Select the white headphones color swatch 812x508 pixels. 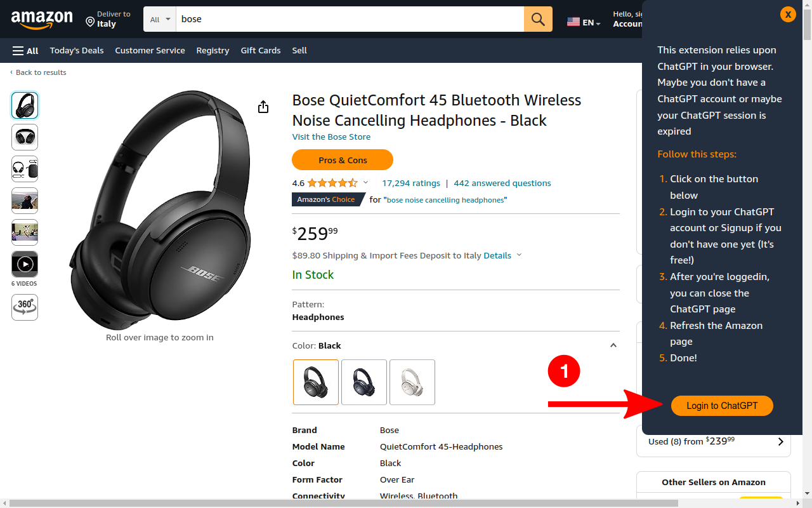412,382
